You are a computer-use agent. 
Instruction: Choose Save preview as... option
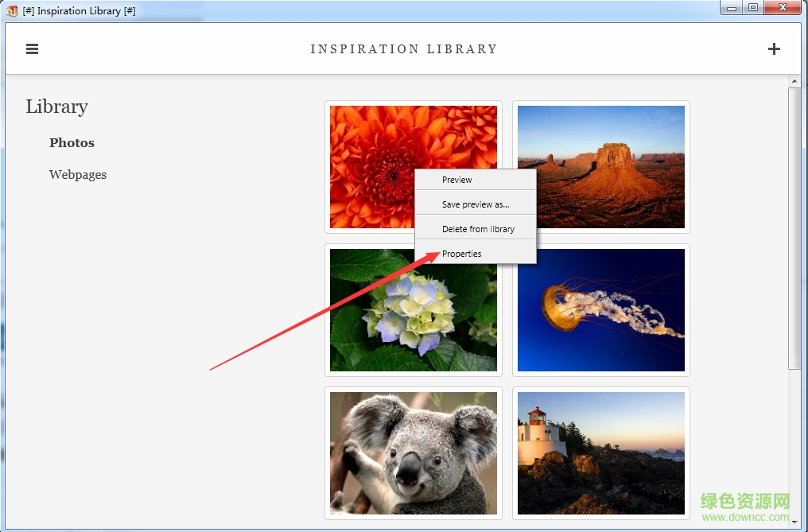click(476, 204)
